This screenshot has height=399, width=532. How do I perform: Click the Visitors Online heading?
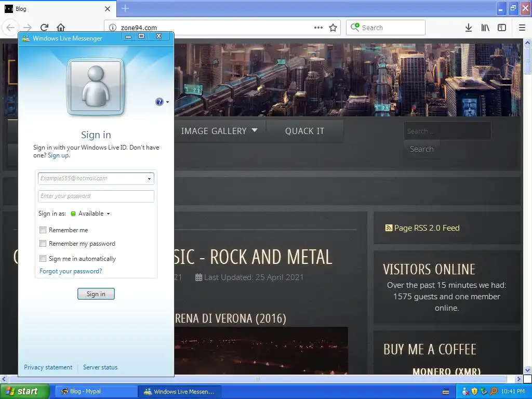pos(429,270)
